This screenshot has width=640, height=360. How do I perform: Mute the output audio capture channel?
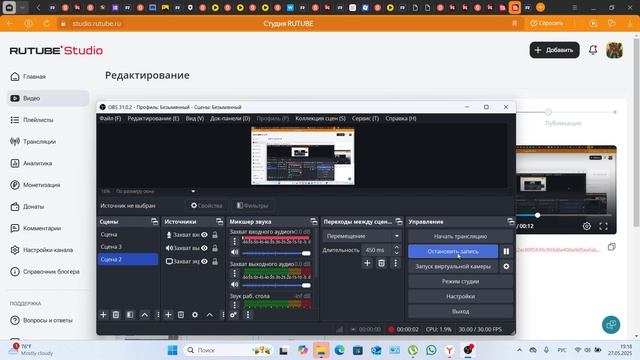tap(235, 284)
